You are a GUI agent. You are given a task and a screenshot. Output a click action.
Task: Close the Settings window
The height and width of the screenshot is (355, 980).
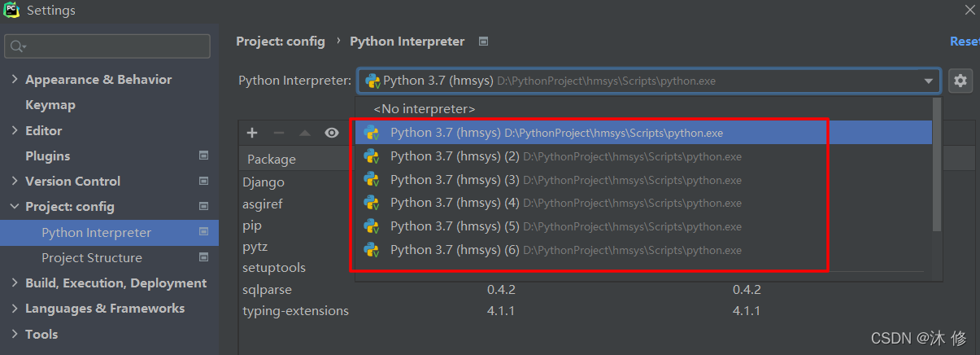[969, 10]
